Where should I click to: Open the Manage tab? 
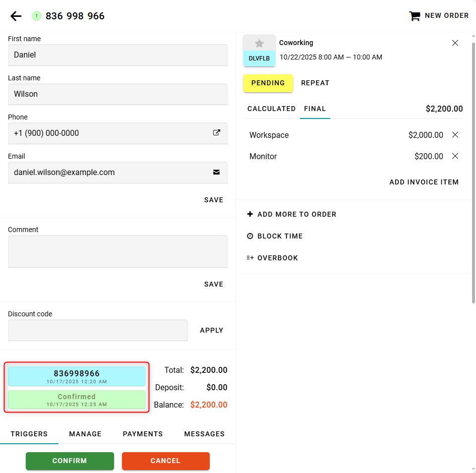pos(85,434)
